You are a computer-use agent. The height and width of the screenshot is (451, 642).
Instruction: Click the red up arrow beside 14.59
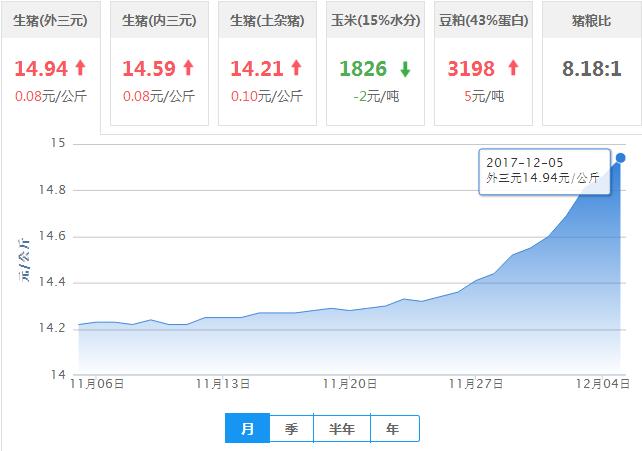188,68
